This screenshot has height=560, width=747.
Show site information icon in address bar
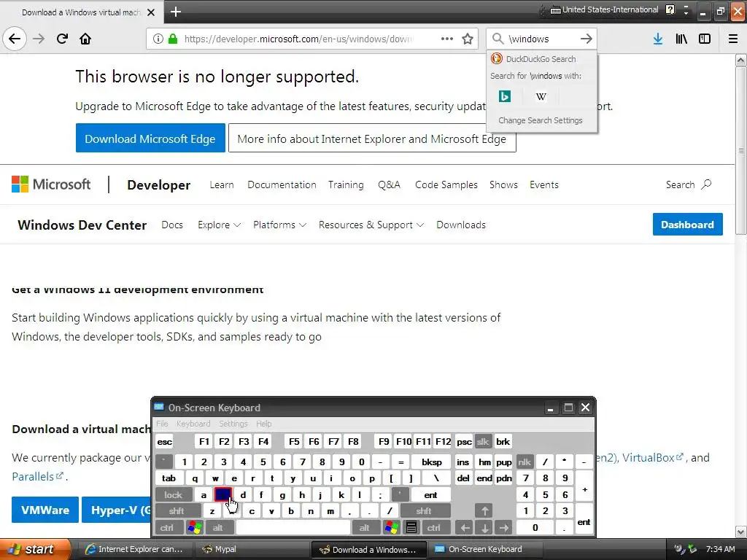tap(158, 39)
